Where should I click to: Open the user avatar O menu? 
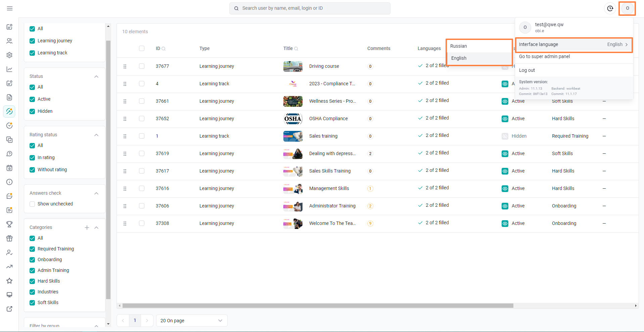(627, 8)
